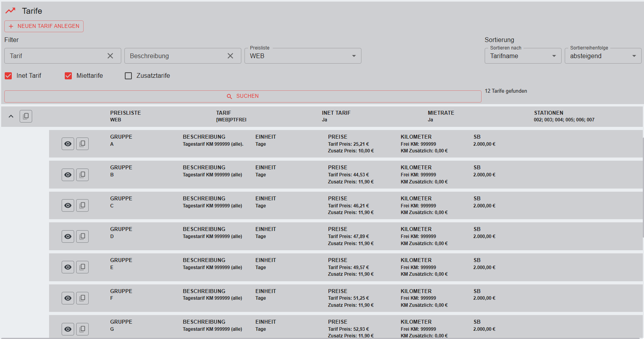Collapse the WEB tariff group

[x=11, y=116]
